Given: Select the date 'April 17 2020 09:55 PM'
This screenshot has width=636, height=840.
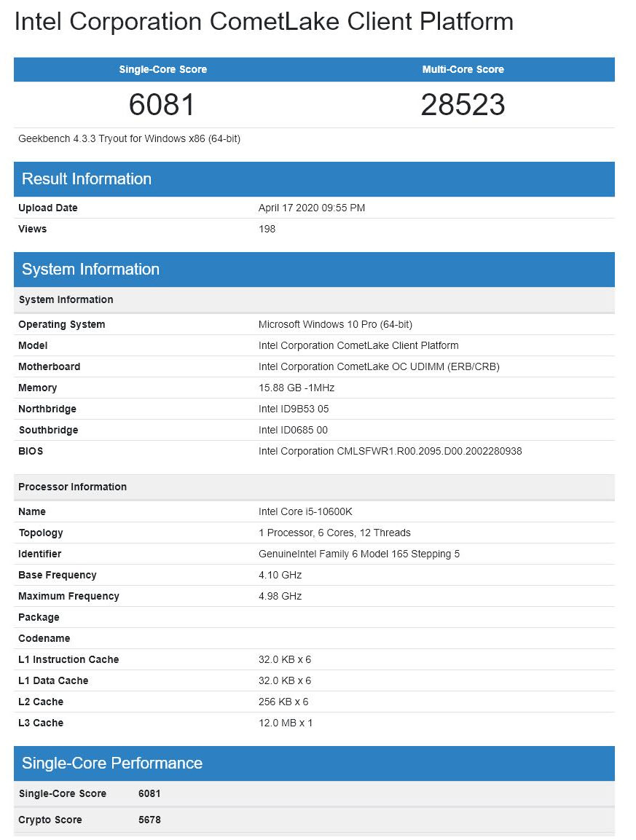Looking at the screenshot, I should (311, 208).
